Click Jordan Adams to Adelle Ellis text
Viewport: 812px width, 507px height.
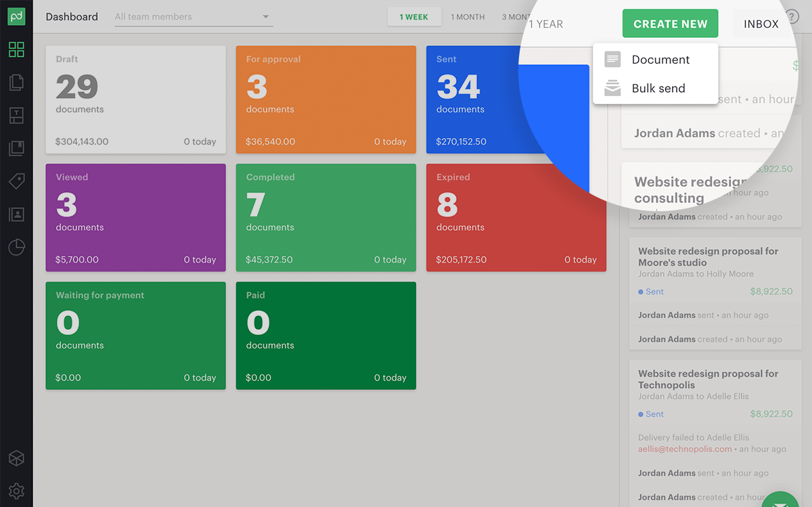[694, 397]
